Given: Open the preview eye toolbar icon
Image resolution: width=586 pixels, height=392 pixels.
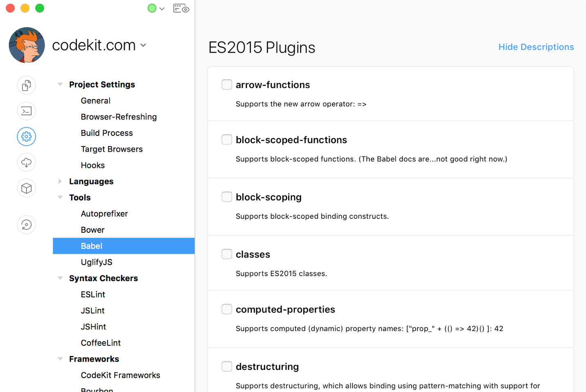Looking at the screenshot, I should (181, 8).
